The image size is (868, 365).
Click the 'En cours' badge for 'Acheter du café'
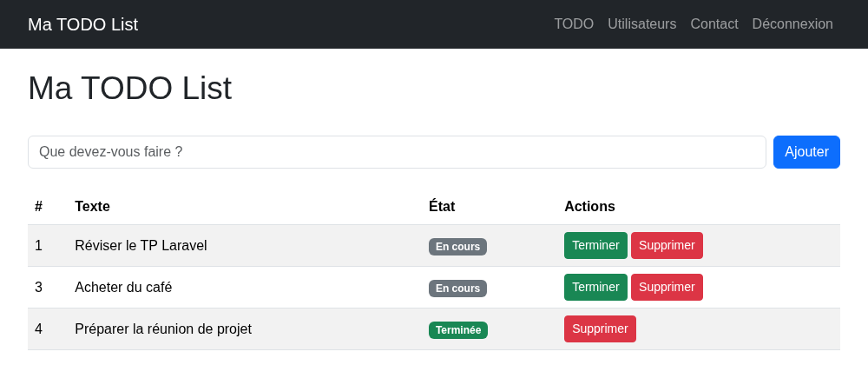[x=457, y=288]
